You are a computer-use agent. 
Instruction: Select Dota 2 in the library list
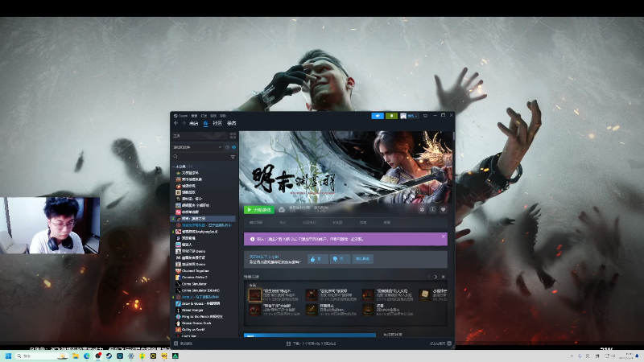pos(200,297)
